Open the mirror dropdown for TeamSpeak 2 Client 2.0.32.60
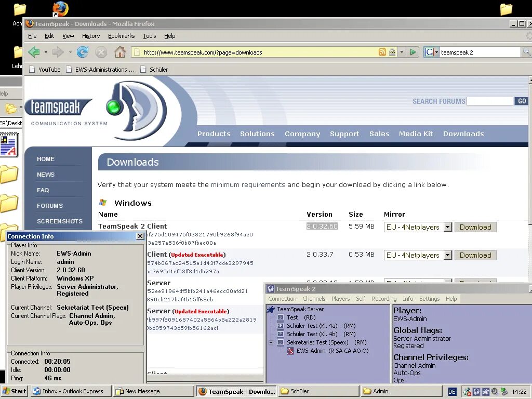532x399 pixels. click(448, 227)
